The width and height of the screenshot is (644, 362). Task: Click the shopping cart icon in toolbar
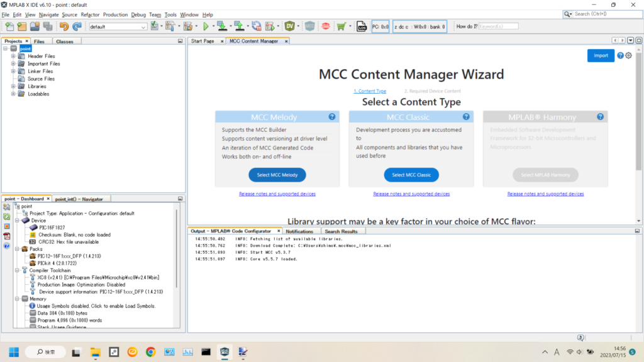(341, 26)
